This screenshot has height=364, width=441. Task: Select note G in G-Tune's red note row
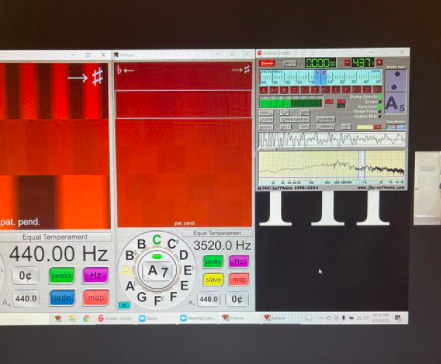click(x=367, y=90)
